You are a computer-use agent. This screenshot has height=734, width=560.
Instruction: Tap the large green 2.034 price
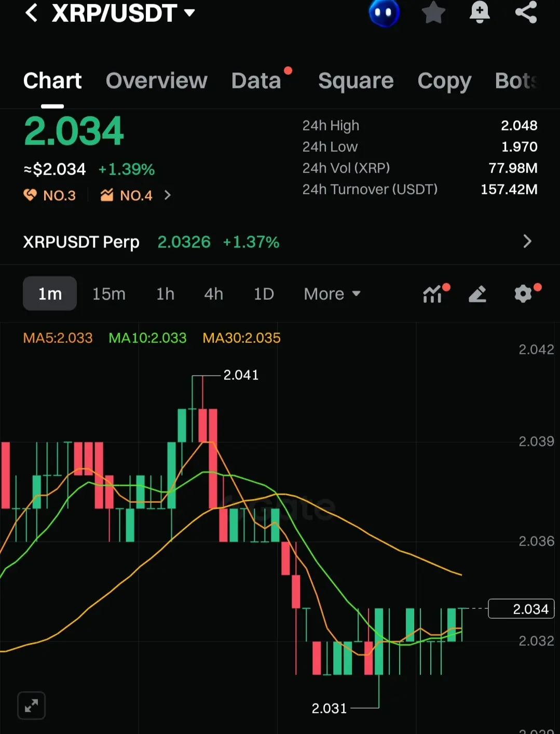(x=74, y=131)
